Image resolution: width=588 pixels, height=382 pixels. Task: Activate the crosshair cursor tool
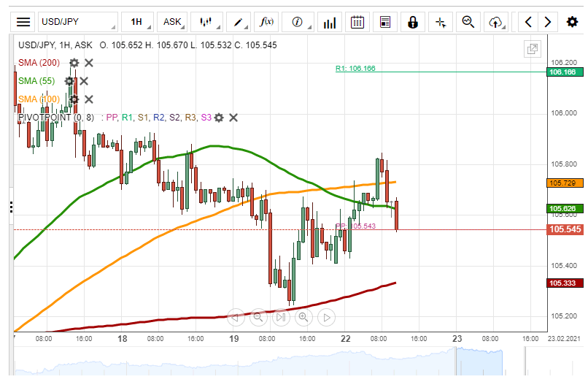[441, 22]
